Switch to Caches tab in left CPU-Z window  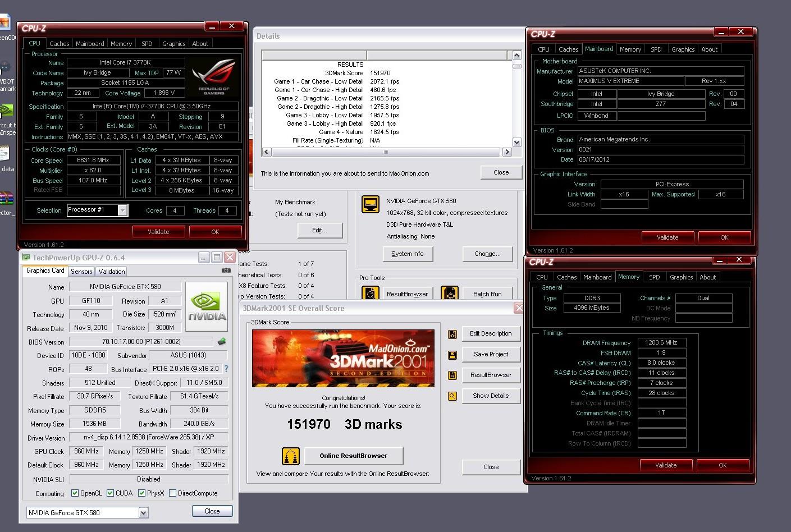pyautogui.click(x=59, y=44)
